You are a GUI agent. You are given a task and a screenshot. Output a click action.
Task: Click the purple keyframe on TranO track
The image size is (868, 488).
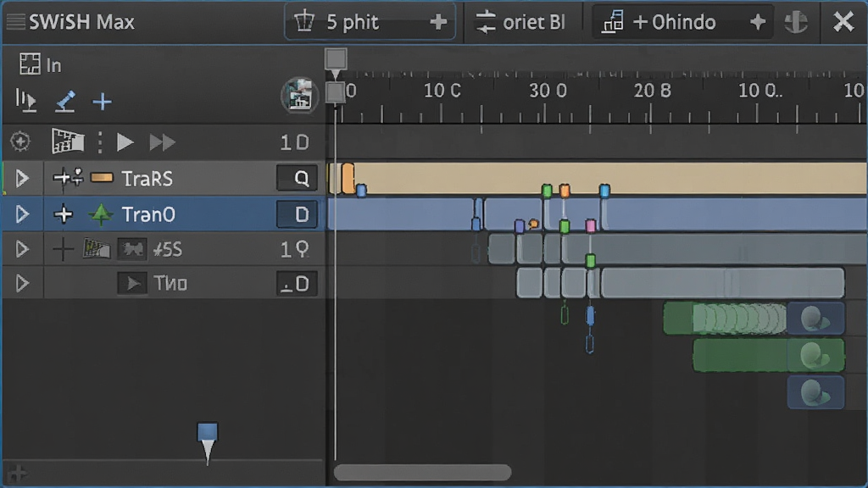coord(520,225)
